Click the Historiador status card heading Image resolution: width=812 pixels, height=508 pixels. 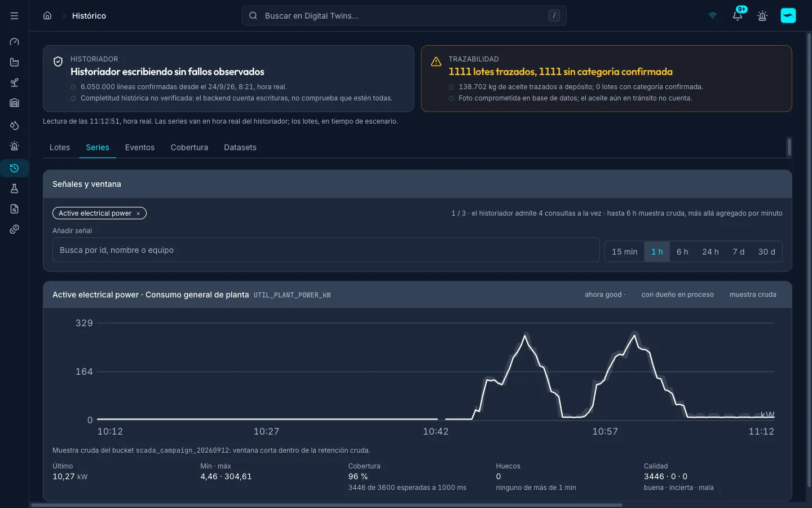tap(167, 72)
